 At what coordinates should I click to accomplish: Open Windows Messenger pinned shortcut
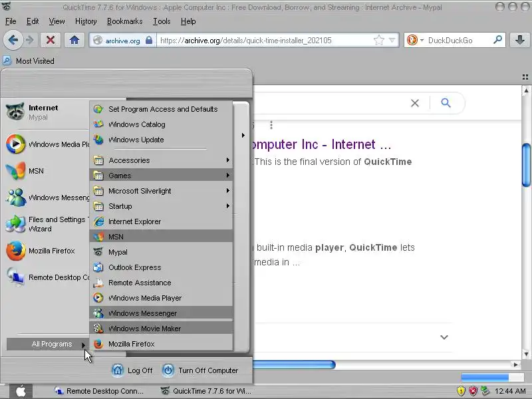point(47,198)
